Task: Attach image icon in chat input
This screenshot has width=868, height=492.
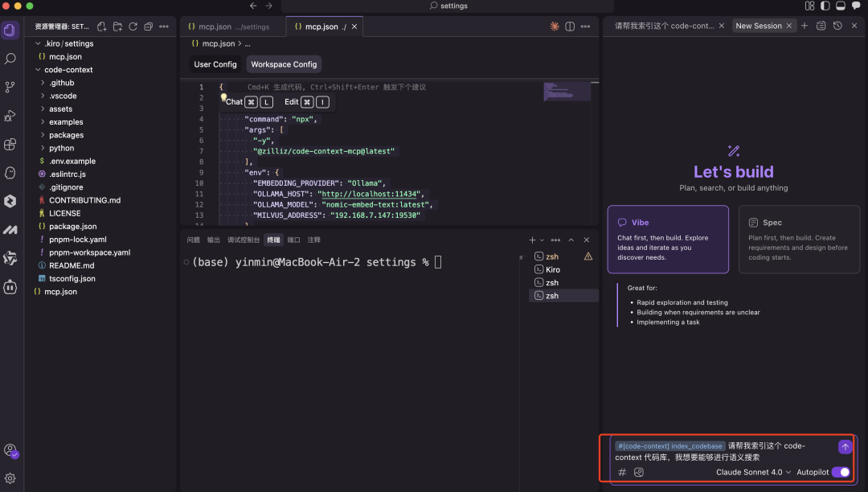Action: 639,472
